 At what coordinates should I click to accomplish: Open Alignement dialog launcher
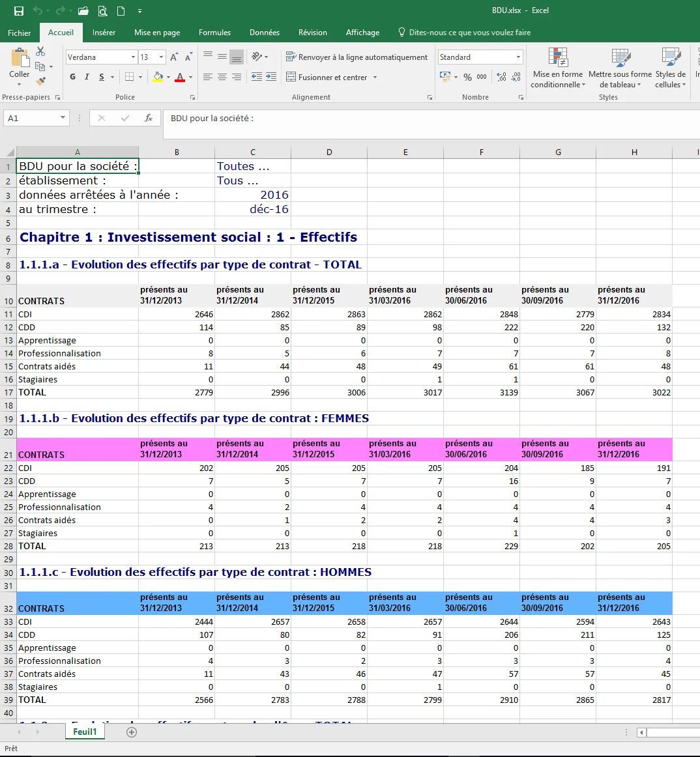pos(430,98)
